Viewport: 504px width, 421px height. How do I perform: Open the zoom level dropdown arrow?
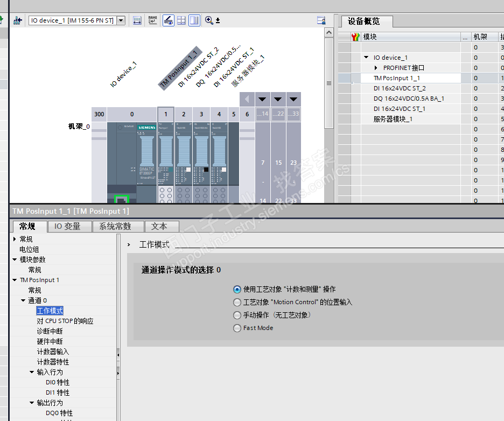click(x=218, y=20)
